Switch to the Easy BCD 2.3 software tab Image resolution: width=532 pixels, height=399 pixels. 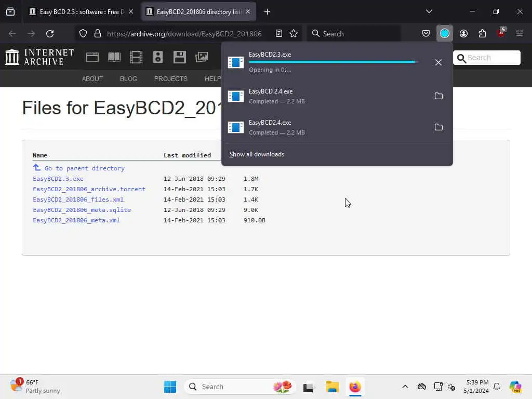[82, 12]
